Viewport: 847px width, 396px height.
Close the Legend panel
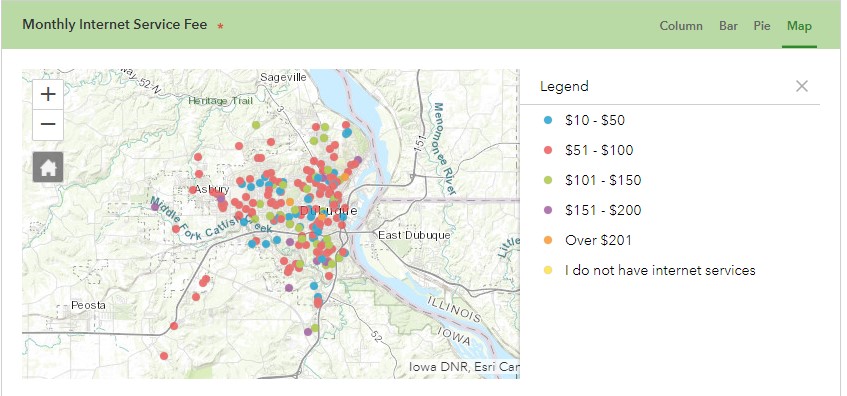pos(802,86)
